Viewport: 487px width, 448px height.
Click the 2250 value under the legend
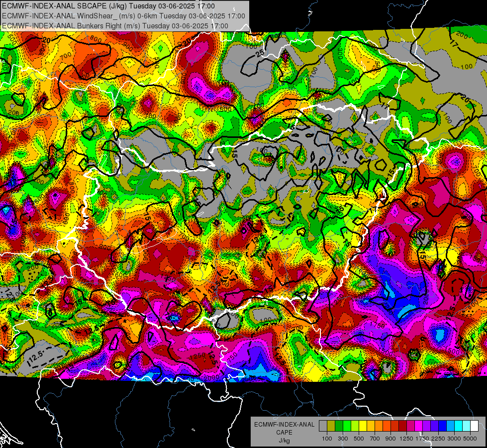click(x=439, y=439)
